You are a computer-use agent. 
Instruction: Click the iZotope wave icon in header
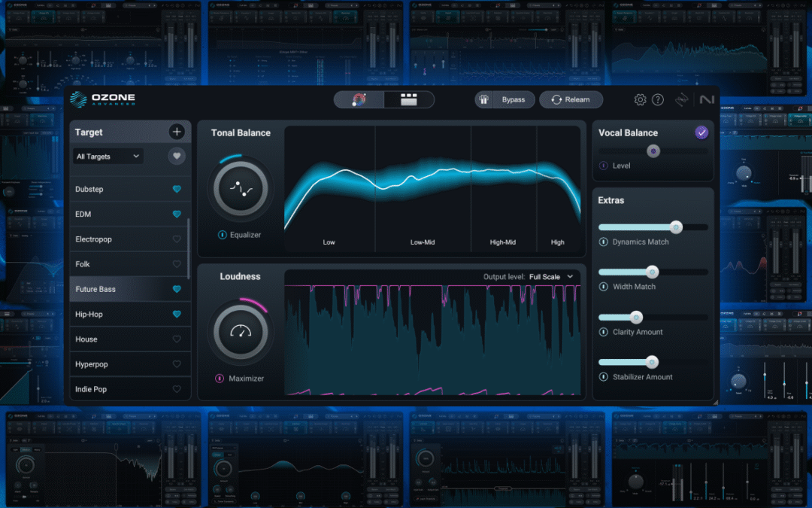[x=681, y=99]
